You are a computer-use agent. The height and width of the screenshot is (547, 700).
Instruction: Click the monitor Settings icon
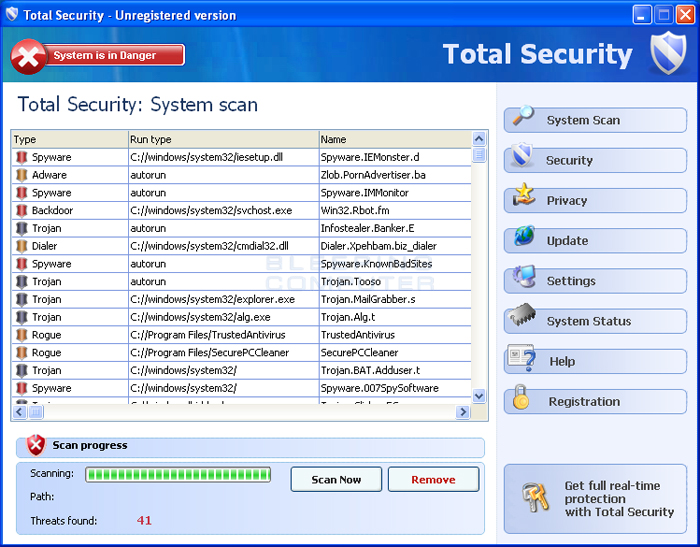click(x=524, y=276)
